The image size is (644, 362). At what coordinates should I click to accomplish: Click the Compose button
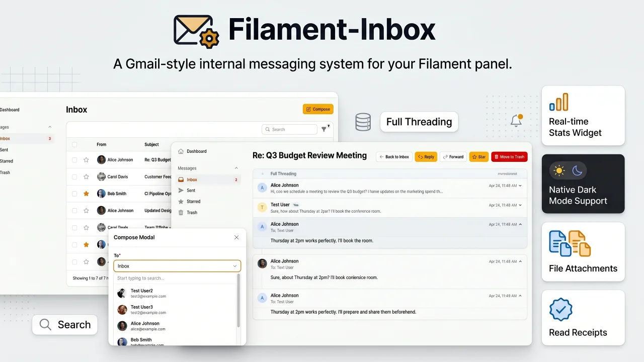pyautogui.click(x=317, y=109)
